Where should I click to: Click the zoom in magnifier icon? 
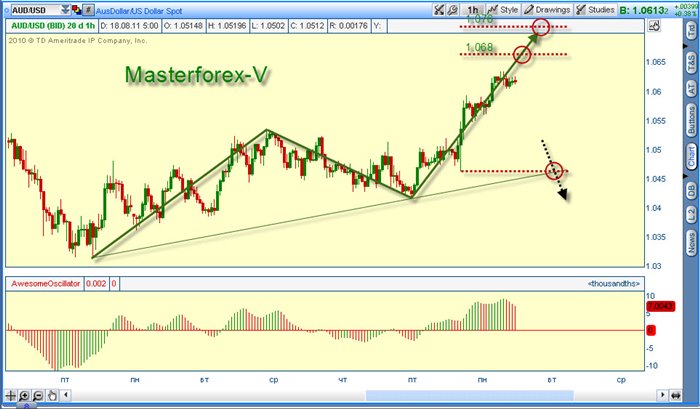point(24,395)
